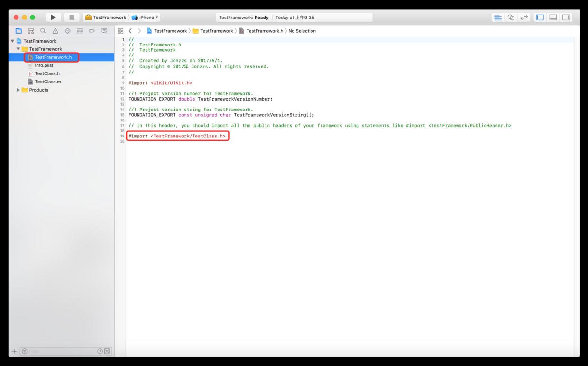The height and width of the screenshot is (366, 588).
Task: Open the Issue navigator warning icon
Action: [55, 31]
